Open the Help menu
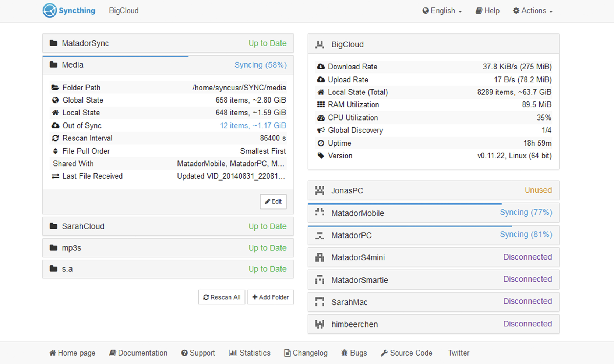This screenshot has height=364, width=614. 487,11
